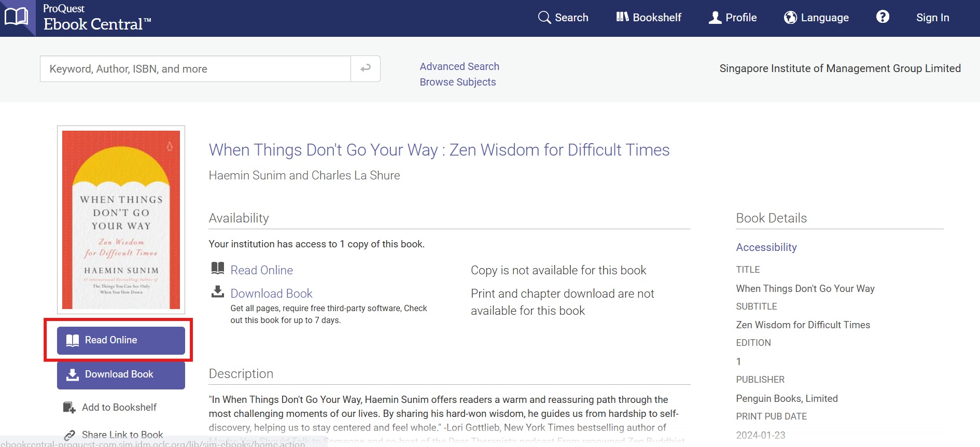Open the Ebook Central book logo icon
Screen dimensions: 980x447
point(17,17)
